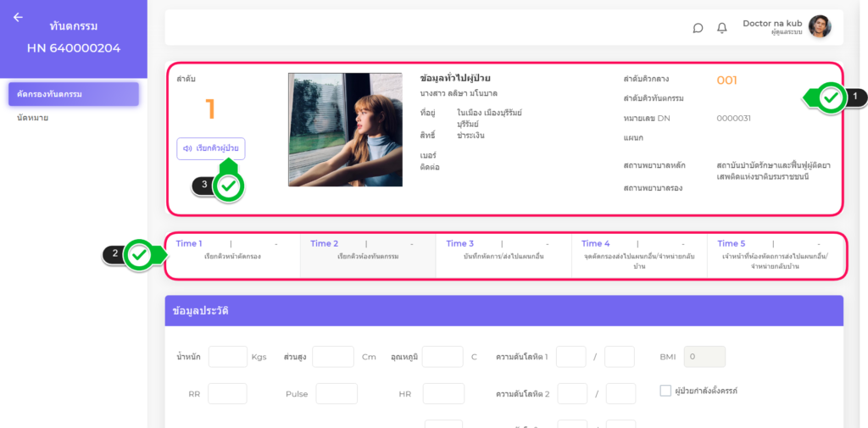Image resolution: width=868 pixels, height=428 pixels.
Task: Click the น้ำหนัก weight input field
Action: tap(227, 357)
